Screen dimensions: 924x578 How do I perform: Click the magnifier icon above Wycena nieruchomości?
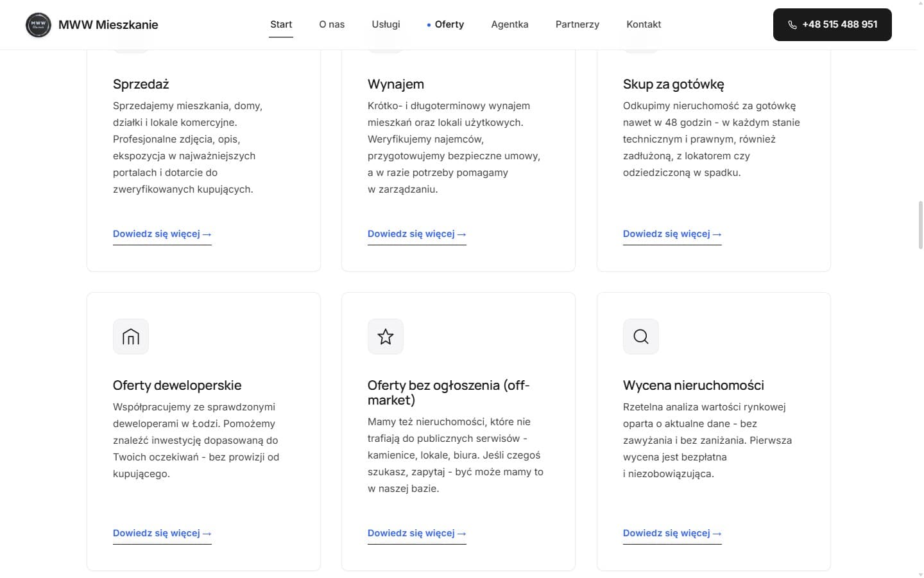coord(641,337)
